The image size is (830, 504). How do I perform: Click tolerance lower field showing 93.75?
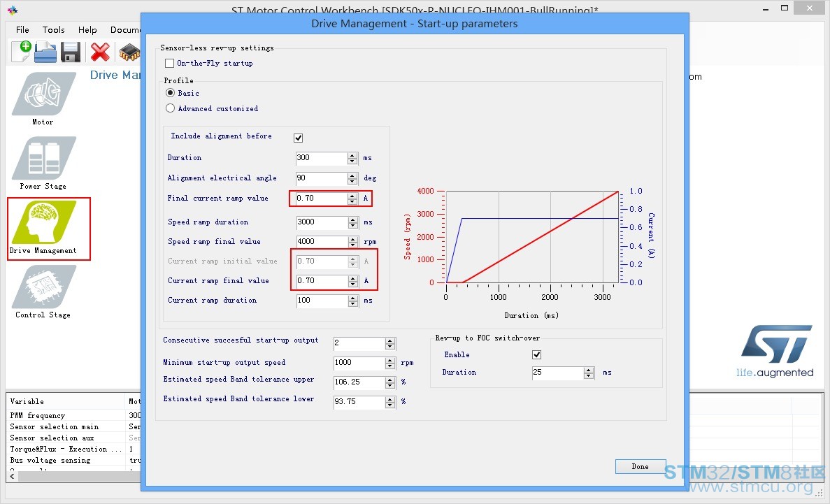(359, 402)
